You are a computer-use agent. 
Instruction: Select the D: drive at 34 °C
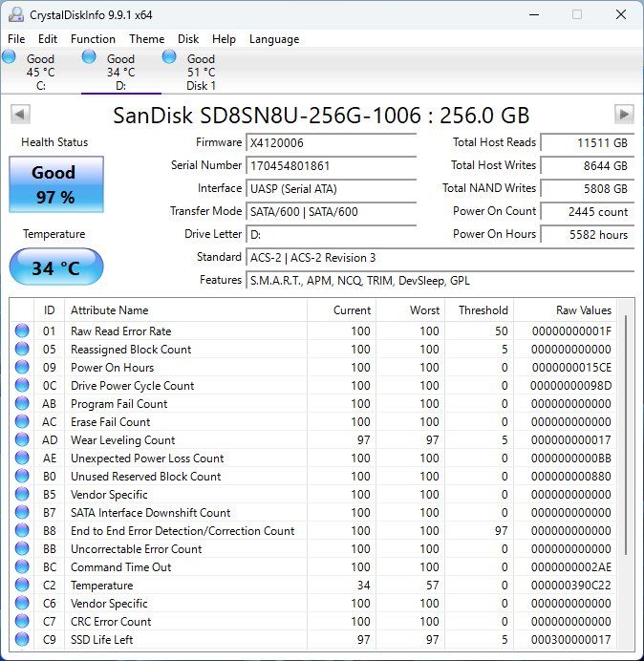120,72
